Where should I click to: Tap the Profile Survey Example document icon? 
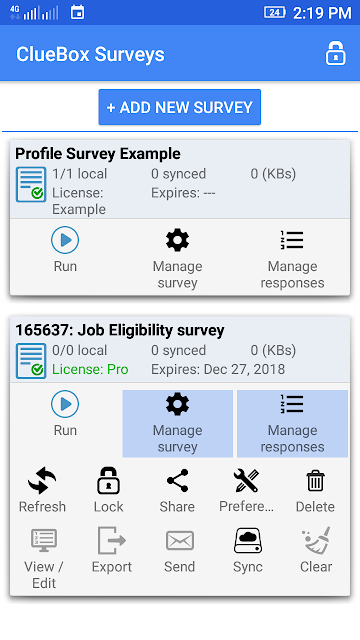click(x=31, y=184)
